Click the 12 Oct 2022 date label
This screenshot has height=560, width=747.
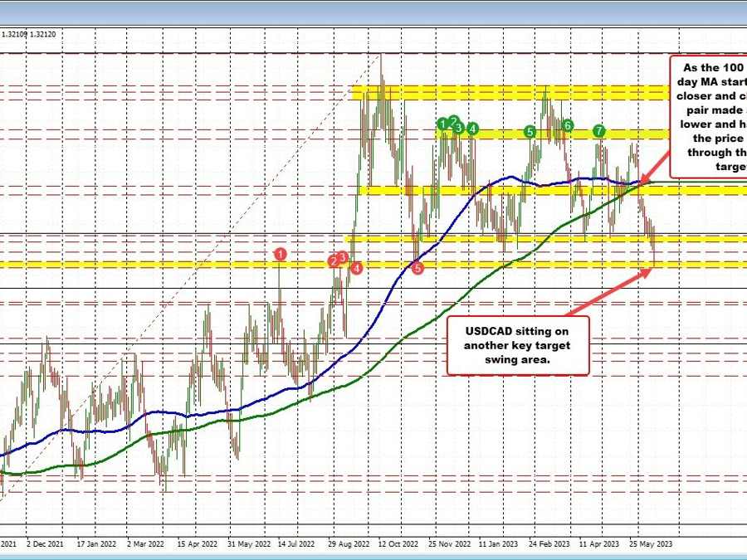[398, 543]
